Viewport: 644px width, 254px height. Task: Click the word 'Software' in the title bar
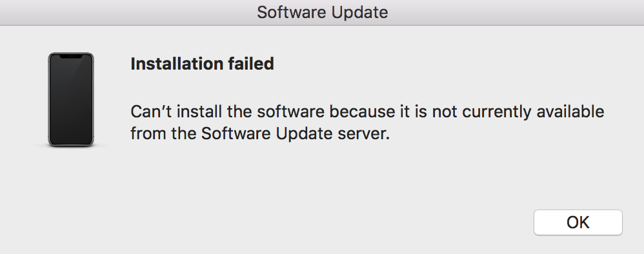(292, 12)
